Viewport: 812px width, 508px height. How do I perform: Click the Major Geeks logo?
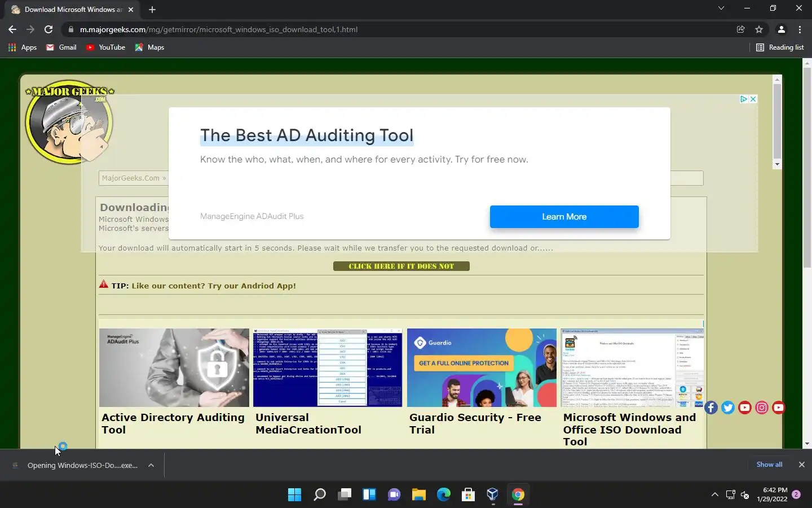69,121
